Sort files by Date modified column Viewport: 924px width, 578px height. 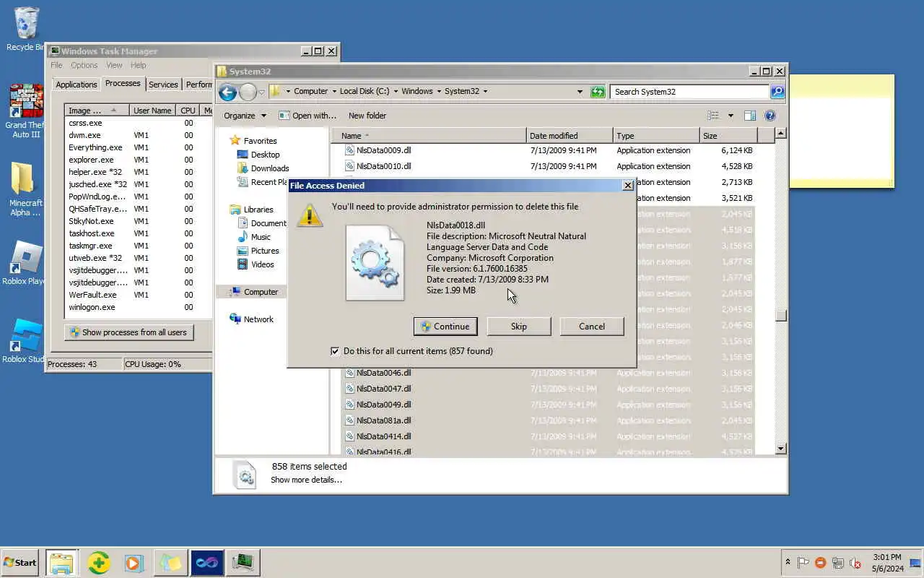(570, 136)
